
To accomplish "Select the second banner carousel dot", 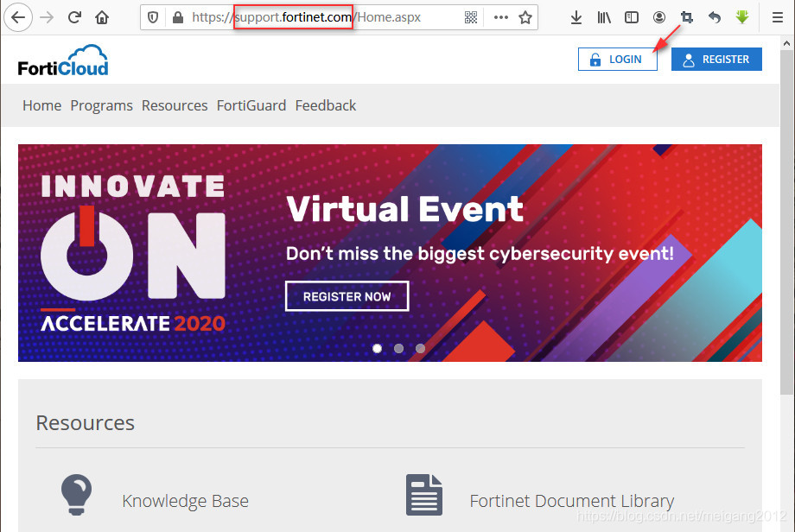I will click(399, 349).
